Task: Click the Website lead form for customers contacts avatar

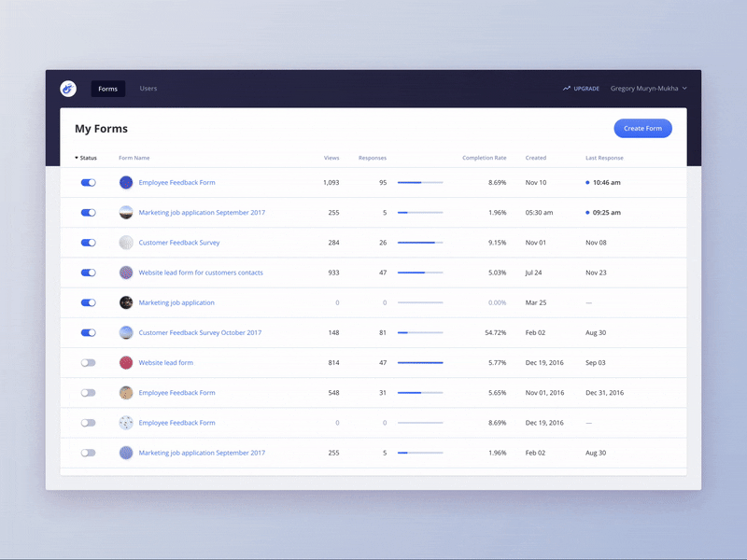Action: point(126,273)
